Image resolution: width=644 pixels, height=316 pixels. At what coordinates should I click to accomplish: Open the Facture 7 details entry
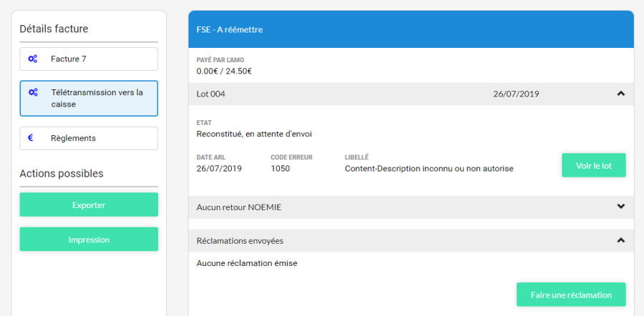pyautogui.click(x=89, y=59)
